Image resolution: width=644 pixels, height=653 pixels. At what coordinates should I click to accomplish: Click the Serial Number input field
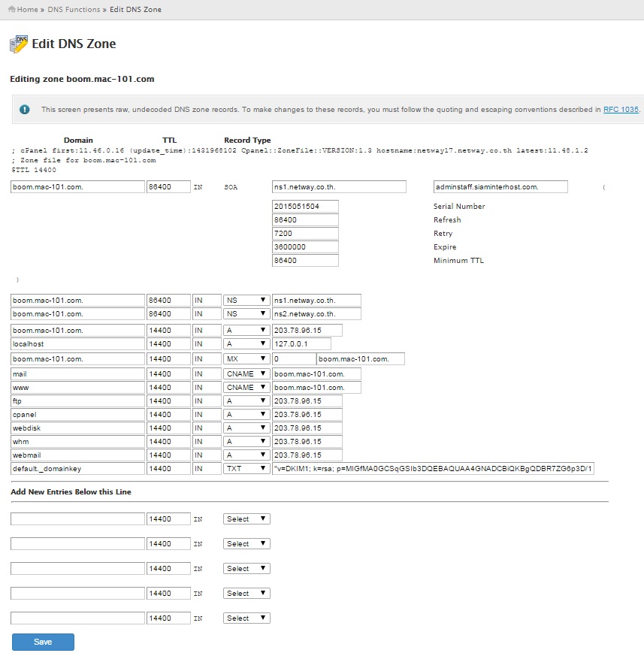(305, 207)
